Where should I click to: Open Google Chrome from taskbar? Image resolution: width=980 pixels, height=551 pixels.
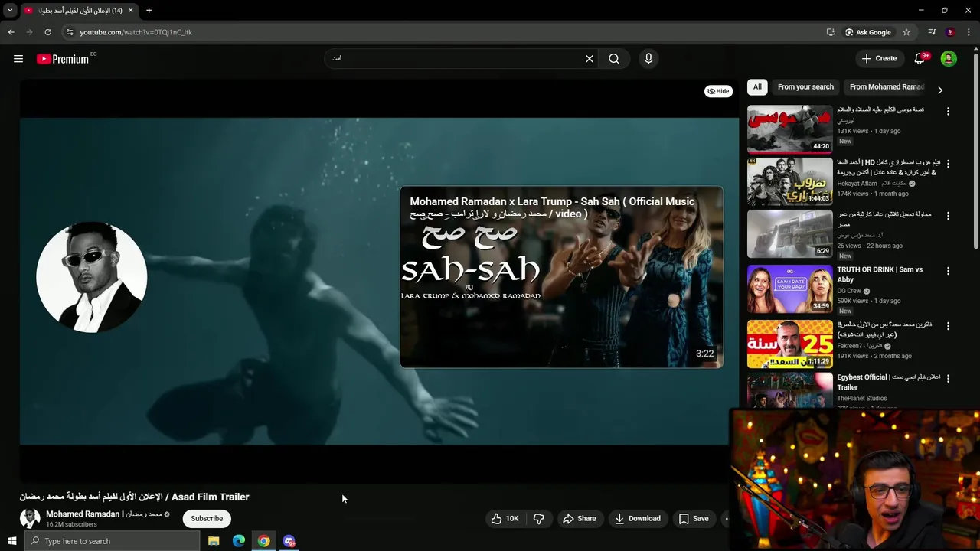pyautogui.click(x=263, y=541)
